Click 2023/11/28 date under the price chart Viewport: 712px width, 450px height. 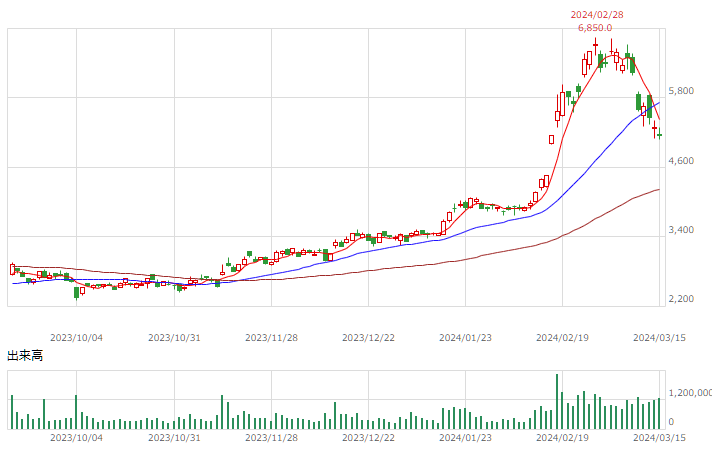(271, 338)
